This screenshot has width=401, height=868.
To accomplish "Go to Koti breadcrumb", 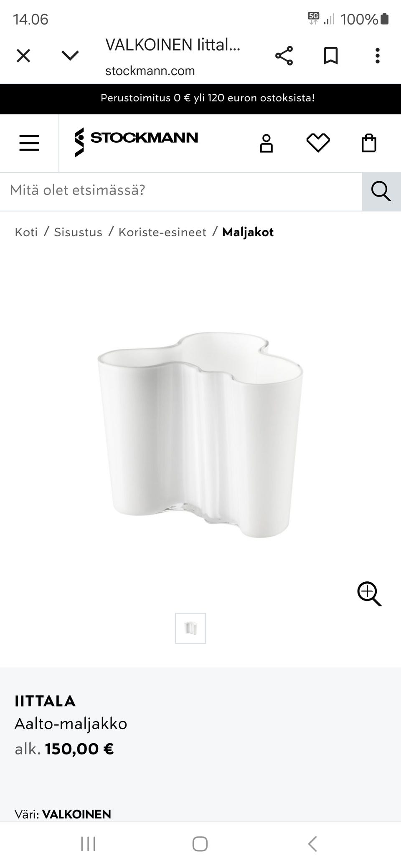I will [x=26, y=232].
